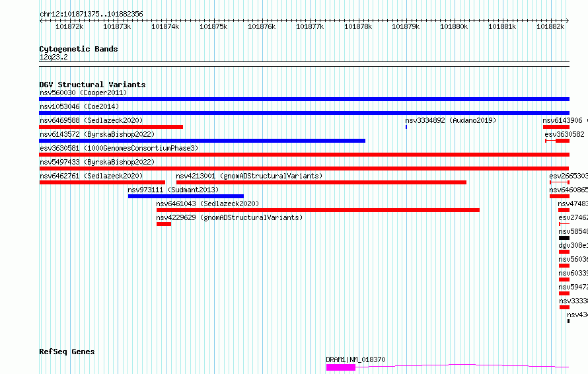
Task: Click the 101880k ruler tick label
Action: coord(454,26)
